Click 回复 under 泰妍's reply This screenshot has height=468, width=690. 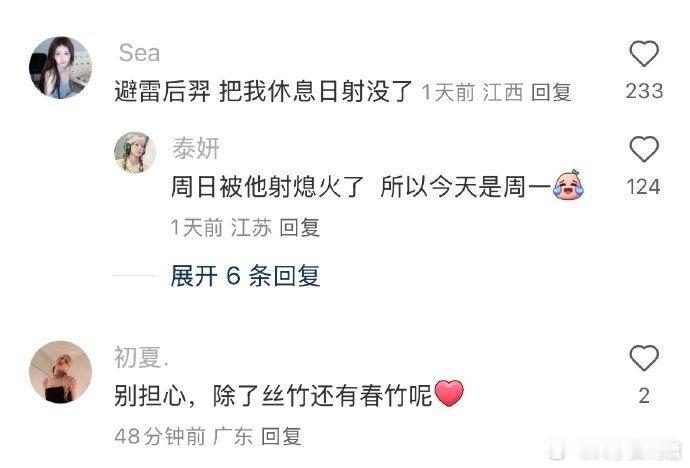(299, 228)
